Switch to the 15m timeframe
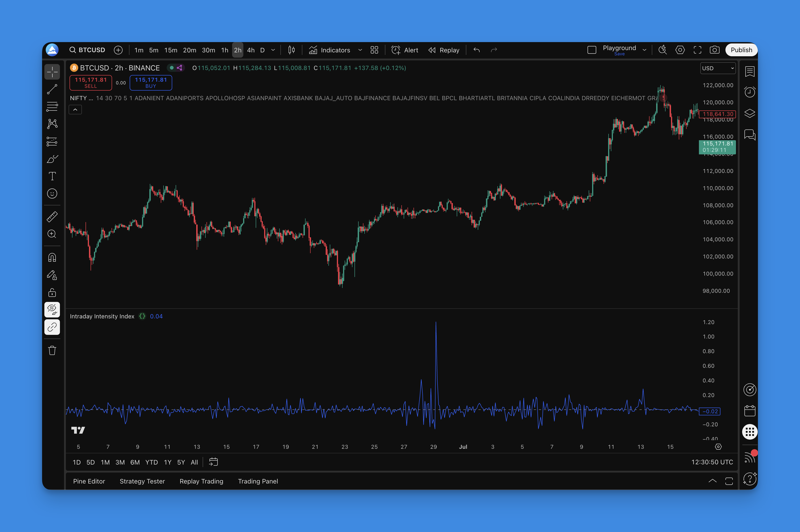Screen dimensions: 800x532 point(171,50)
